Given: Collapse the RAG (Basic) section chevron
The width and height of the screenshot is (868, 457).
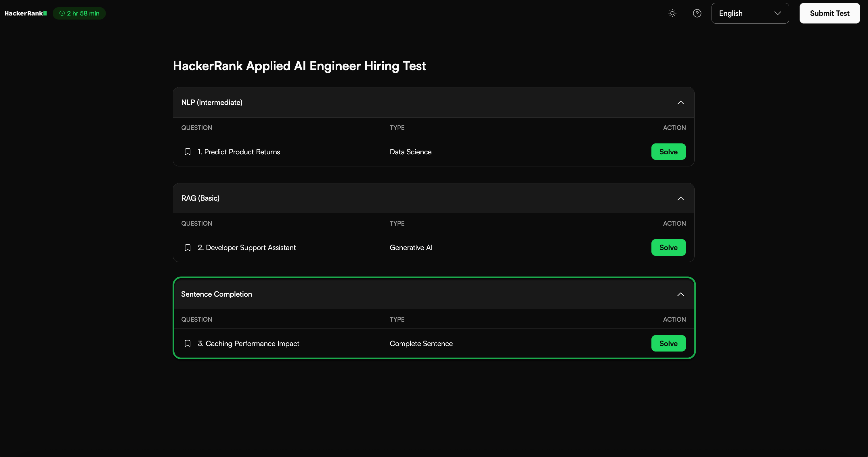Looking at the screenshot, I should tap(680, 199).
